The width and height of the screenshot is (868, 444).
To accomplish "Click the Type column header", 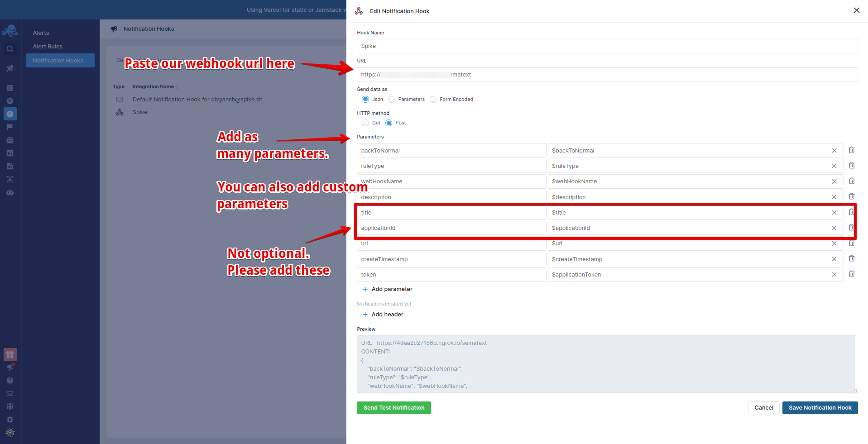I will (x=119, y=86).
